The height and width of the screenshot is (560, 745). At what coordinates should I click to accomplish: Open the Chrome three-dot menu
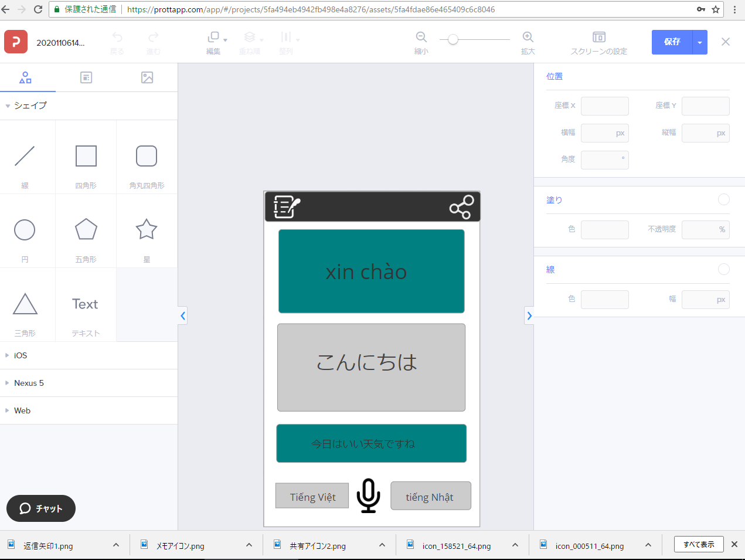(x=734, y=9)
